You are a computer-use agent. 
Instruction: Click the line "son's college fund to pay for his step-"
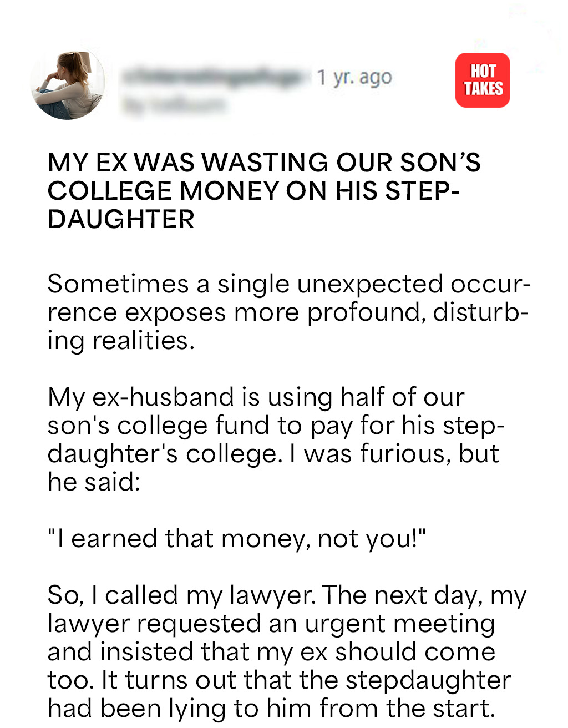[x=276, y=426]
